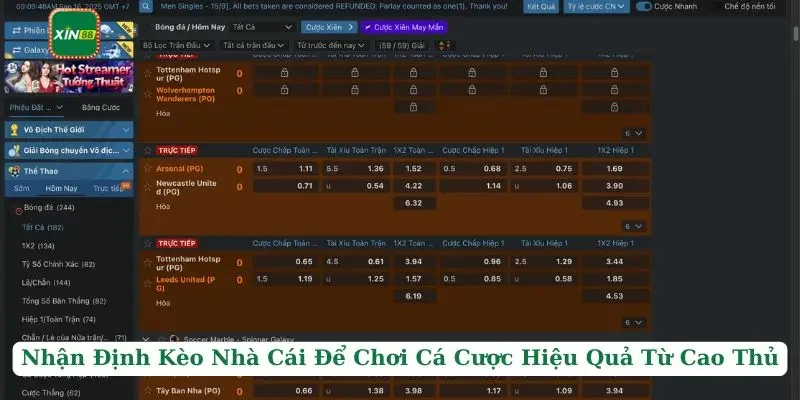This screenshot has height=400, width=800.
Task: Select Cược Thắng (62) market
Action: tap(51, 392)
